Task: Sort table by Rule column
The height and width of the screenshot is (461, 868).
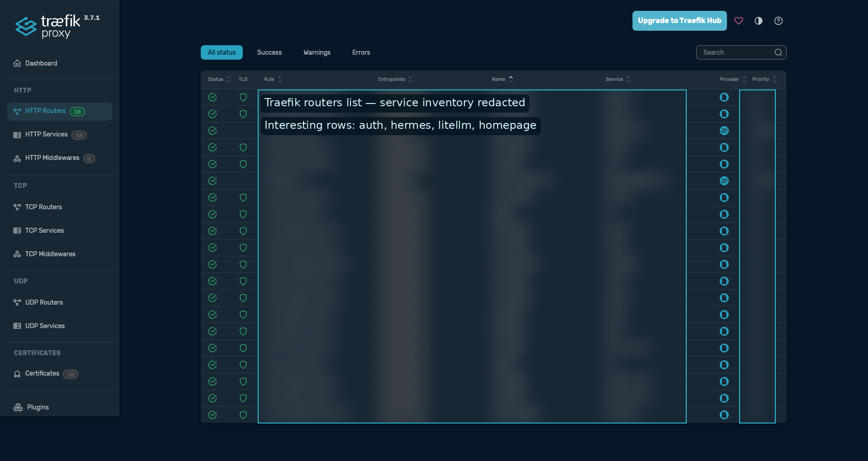Action: [x=273, y=79]
